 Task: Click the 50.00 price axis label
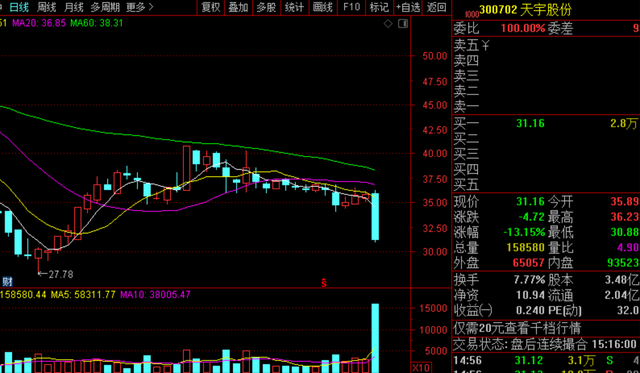pos(435,56)
